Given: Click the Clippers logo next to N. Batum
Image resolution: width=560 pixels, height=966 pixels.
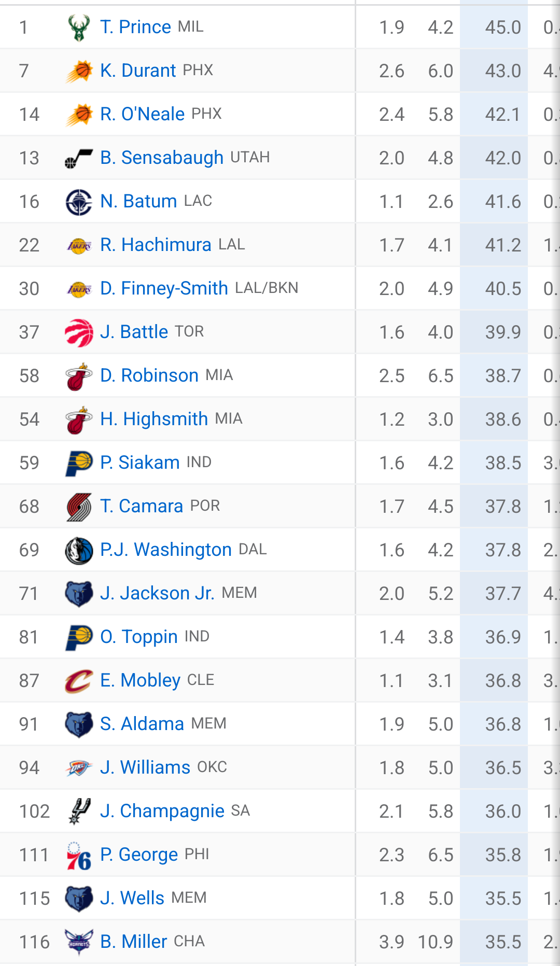Looking at the screenshot, I should 79,202.
